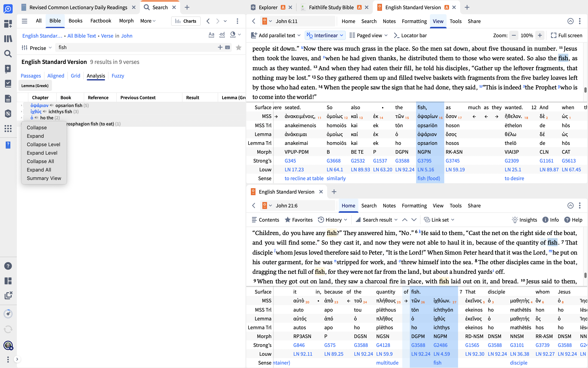This screenshot has height=368, width=588.
Task: Decrease zoom with minus button
Action: (x=514, y=35)
